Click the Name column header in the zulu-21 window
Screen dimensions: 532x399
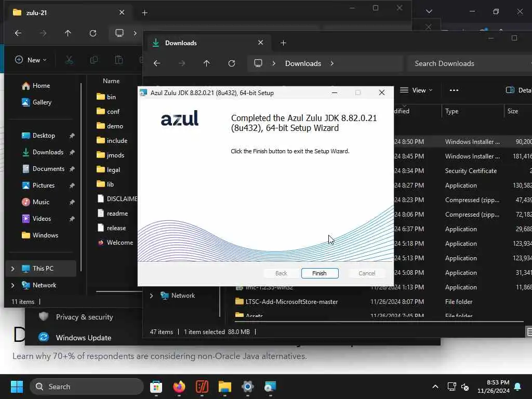point(111,81)
